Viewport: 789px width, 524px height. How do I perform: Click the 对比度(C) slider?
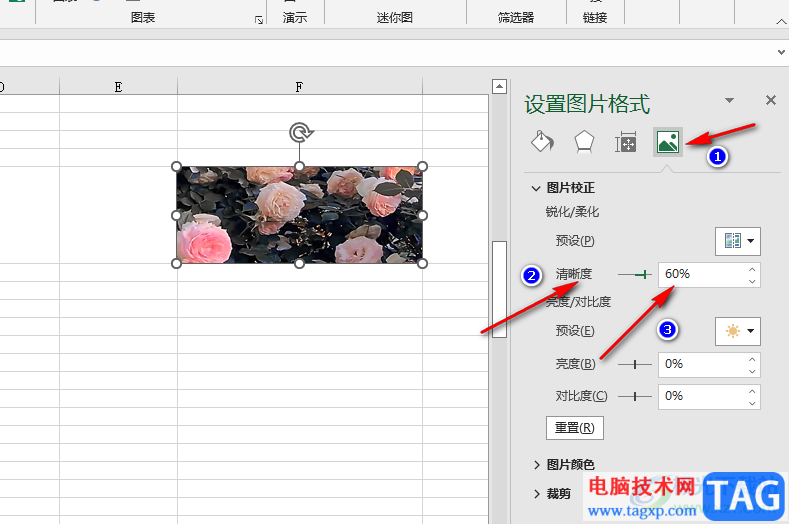pyautogui.click(x=635, y=397)
